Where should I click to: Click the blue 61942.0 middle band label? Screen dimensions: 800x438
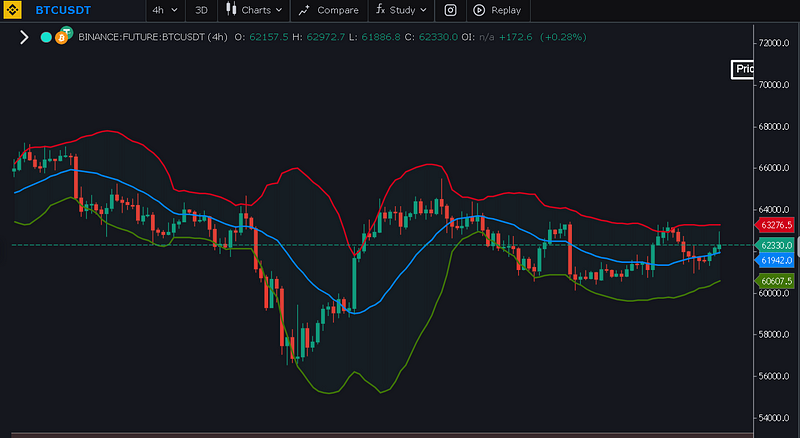pyautogui.click(x=775, y=261)
